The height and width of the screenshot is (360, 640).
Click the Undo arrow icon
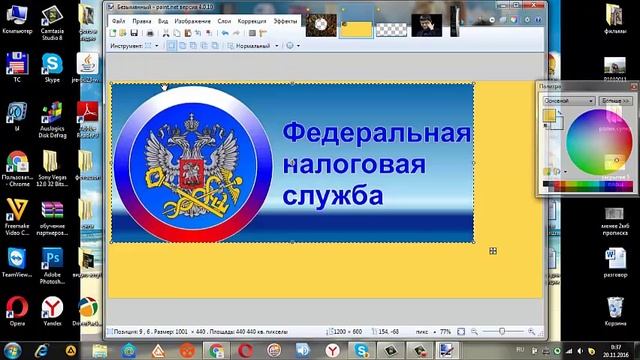point(225,33)
